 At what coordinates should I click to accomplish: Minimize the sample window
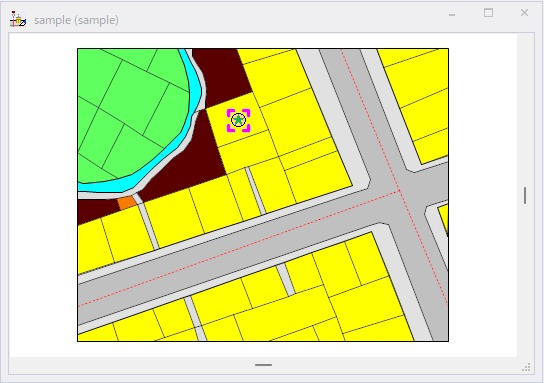click(x=452, y=15)
